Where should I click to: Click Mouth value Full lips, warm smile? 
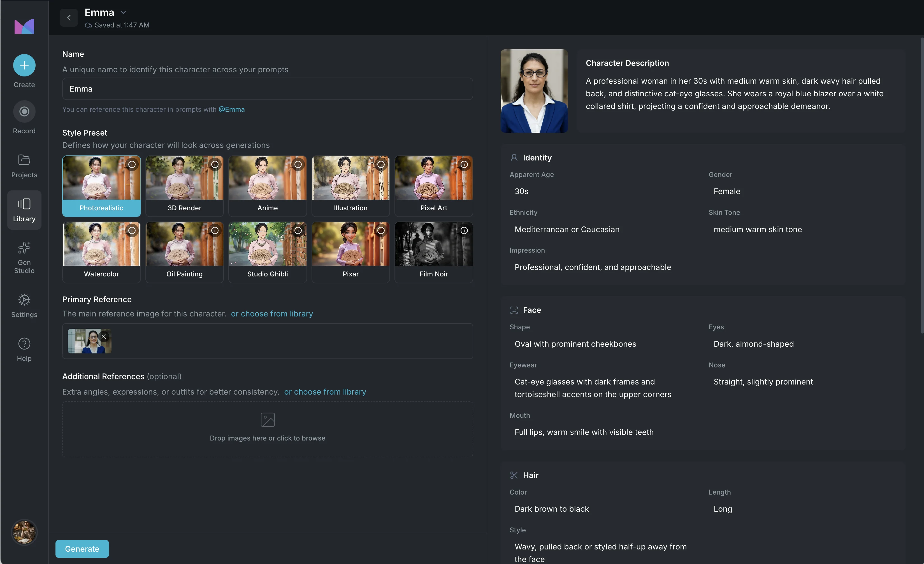584,432
